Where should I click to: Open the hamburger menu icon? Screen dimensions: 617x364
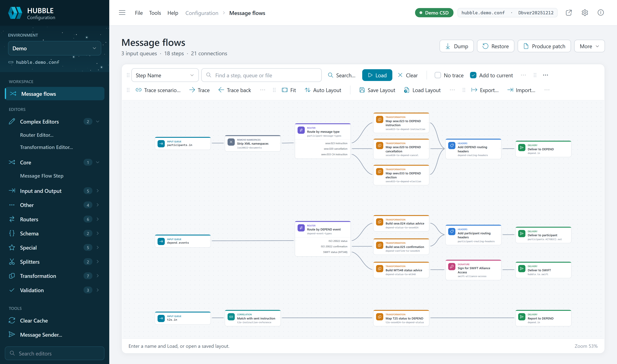pos(122,13)
